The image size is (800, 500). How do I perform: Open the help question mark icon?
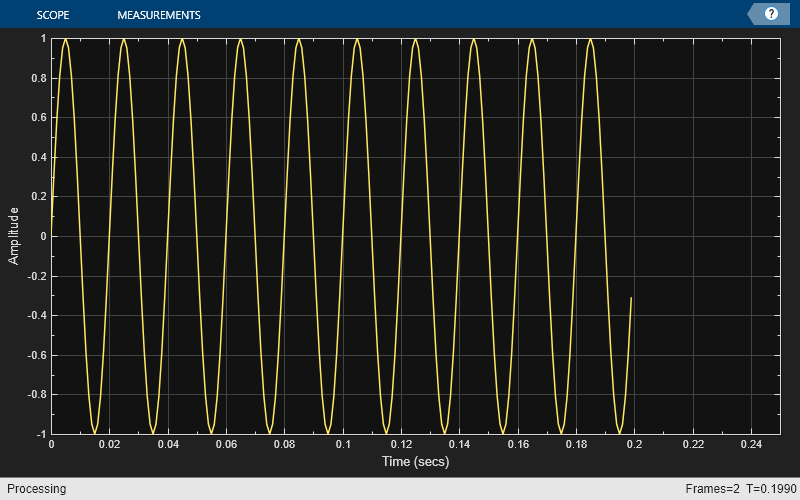point(770,14)
